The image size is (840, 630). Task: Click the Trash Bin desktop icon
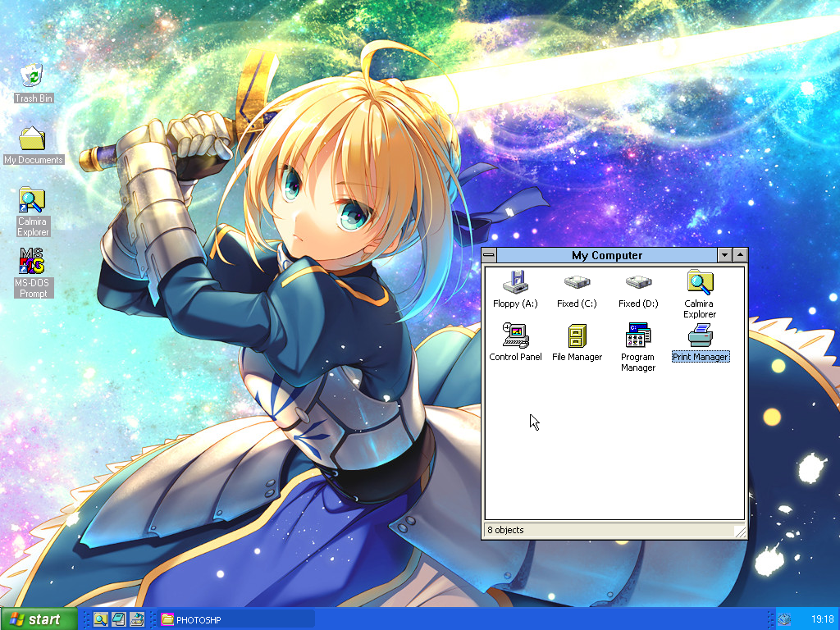click(34, 75)
